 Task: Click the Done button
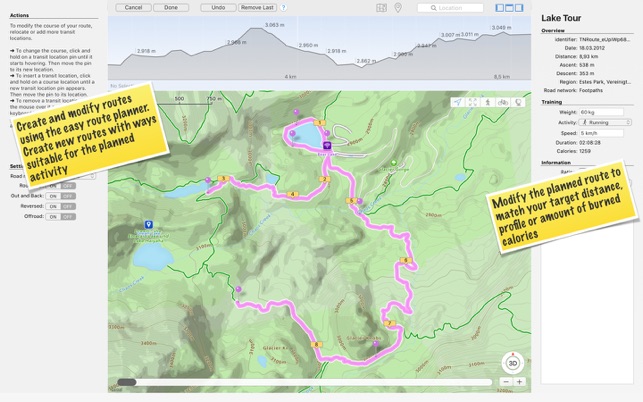pyautogui.click(x=171, y=7)
